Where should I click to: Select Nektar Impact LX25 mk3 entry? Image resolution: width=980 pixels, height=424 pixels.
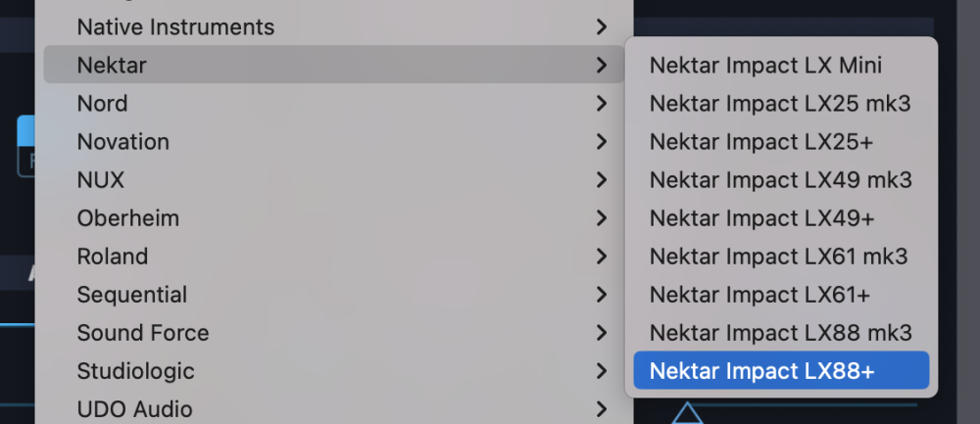[780, 104]
